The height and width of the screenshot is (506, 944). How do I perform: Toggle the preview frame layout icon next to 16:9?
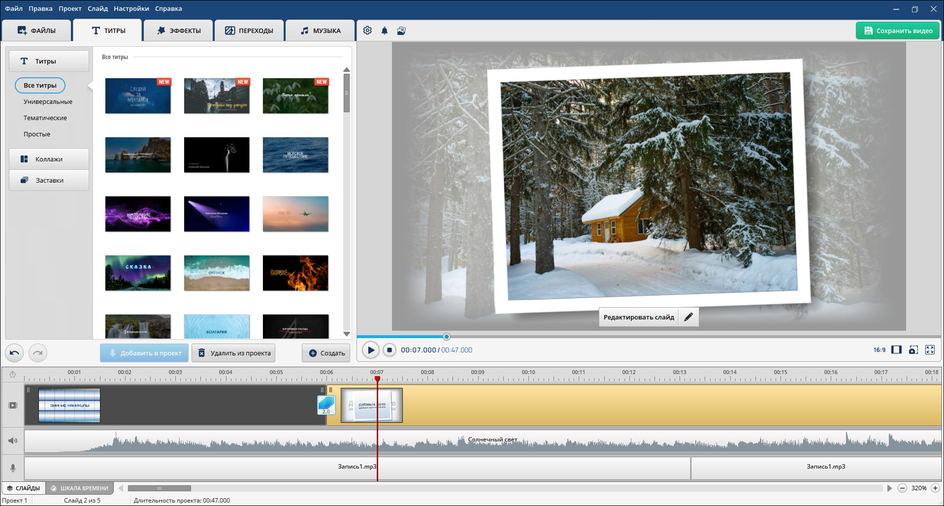pyautogui.click(x=896, y=350)
